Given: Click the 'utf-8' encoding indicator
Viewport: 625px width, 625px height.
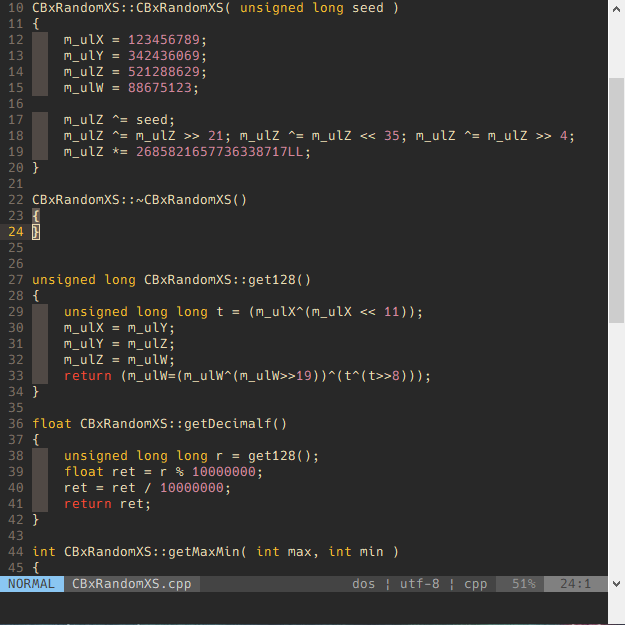Looking at the screenshot, I should (420, 584).
